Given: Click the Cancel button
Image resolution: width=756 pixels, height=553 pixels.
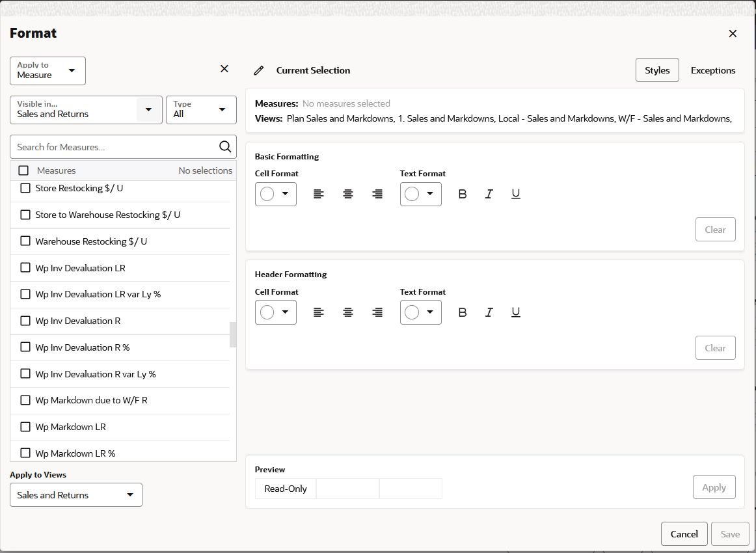Looking at the screenshot, I should click(684, 533).
